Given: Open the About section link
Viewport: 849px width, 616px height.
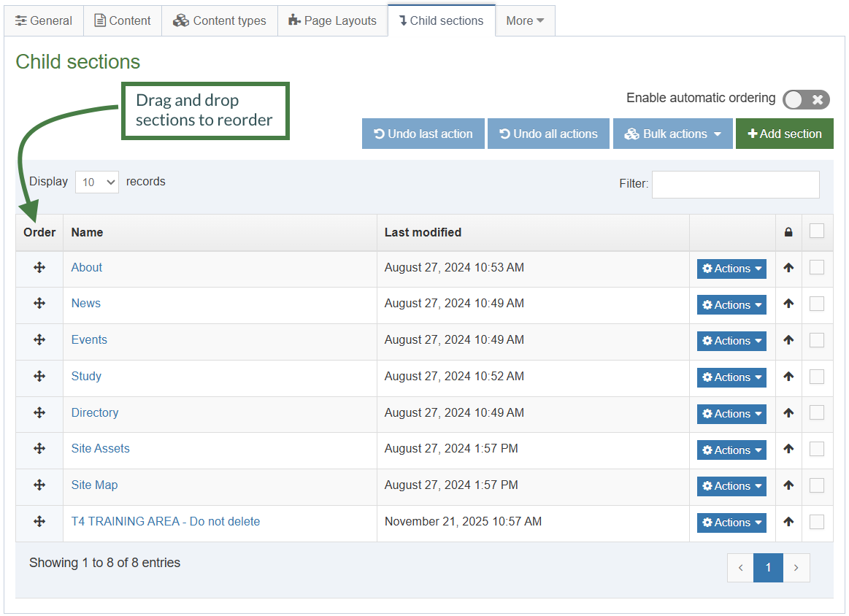Looking at the screenshot, I should coord(86,267).
